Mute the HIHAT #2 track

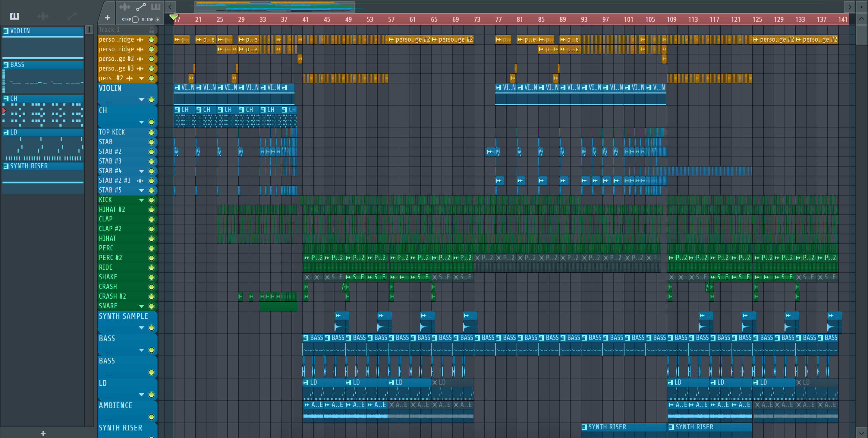click(x=152, y=210)
